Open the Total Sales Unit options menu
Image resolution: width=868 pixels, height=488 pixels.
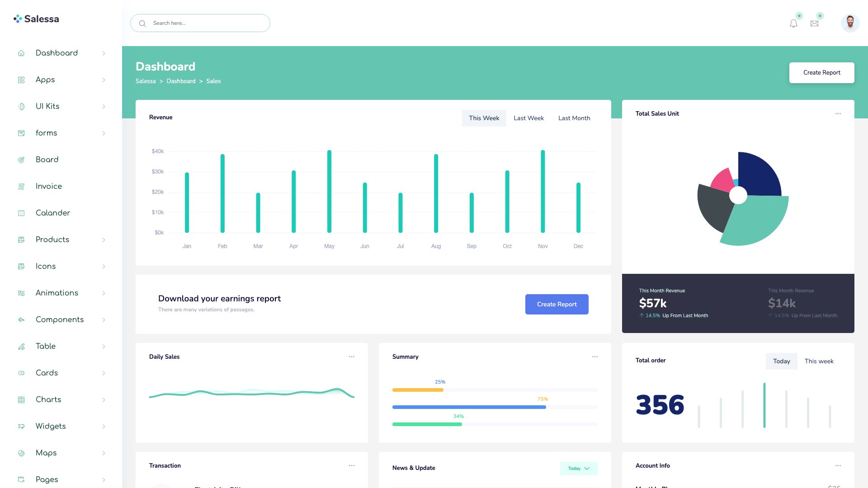[x=838, y=113]
